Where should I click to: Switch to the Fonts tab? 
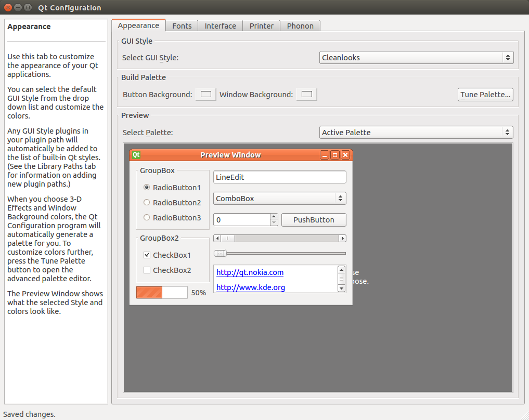(x=182, y=25)
